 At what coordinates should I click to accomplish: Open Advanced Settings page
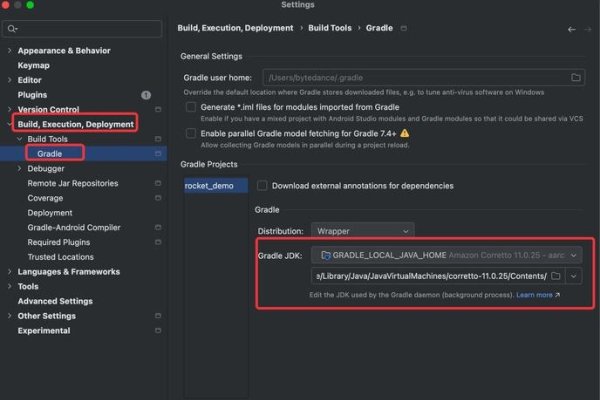pos(55,301)
